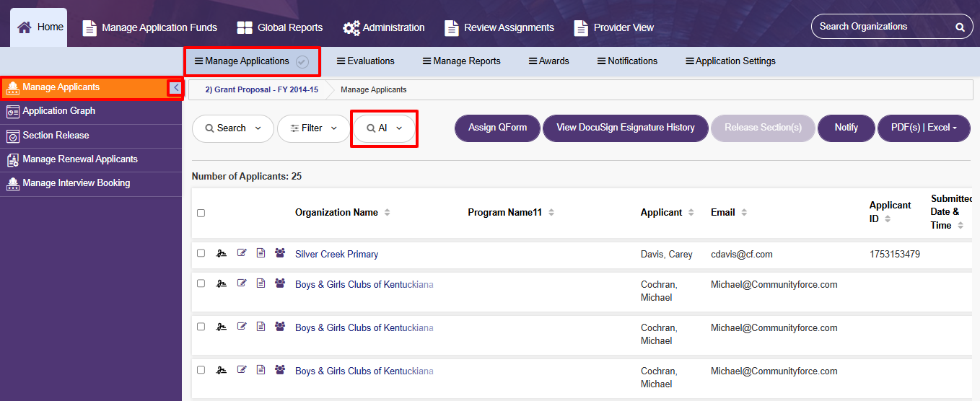Open the Evaluations menu
The width and height of the screenshot is (980, 401).
click(x=366, y=61)
